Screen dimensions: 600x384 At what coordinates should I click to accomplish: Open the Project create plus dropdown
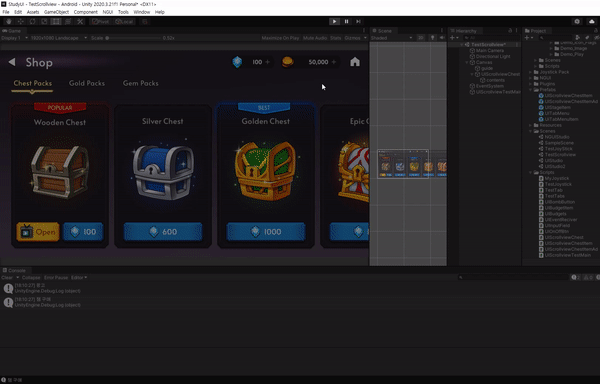coord(529,38)
